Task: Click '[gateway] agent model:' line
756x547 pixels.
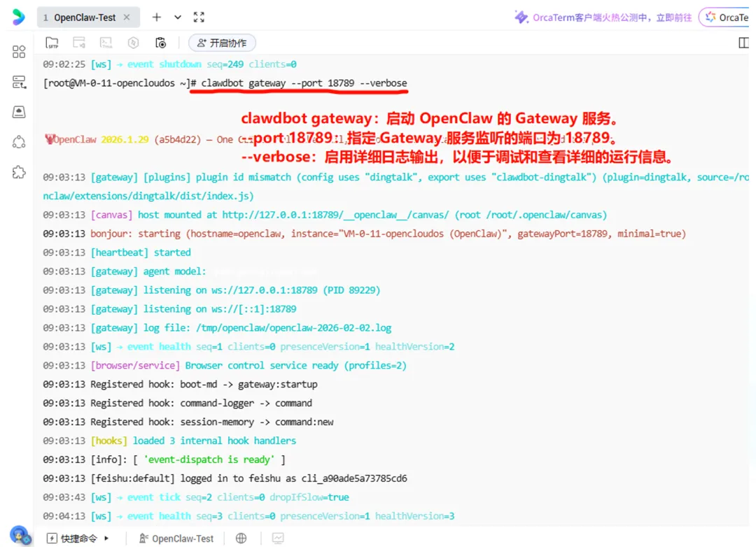Action: 125,271
